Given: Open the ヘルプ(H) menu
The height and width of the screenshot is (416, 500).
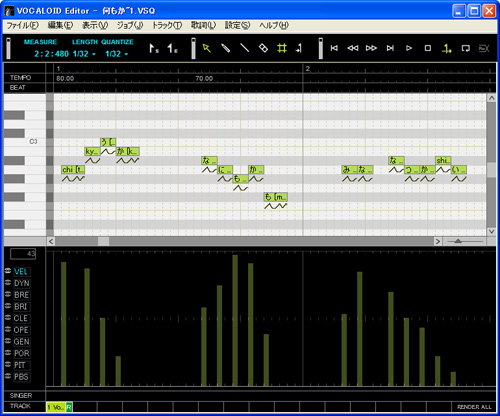Looking at the screenshot, I should (274, 25).
